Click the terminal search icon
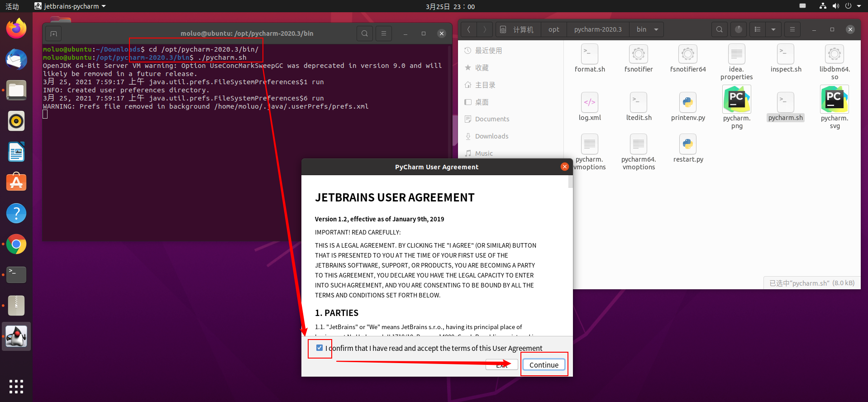 coord(365,33)
